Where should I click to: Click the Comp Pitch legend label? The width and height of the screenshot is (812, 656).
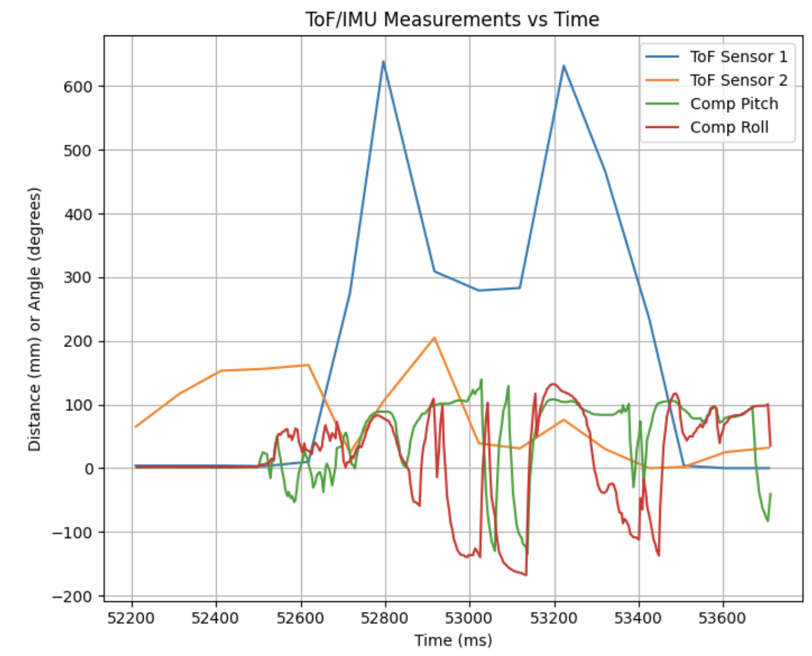pos(734,104)
